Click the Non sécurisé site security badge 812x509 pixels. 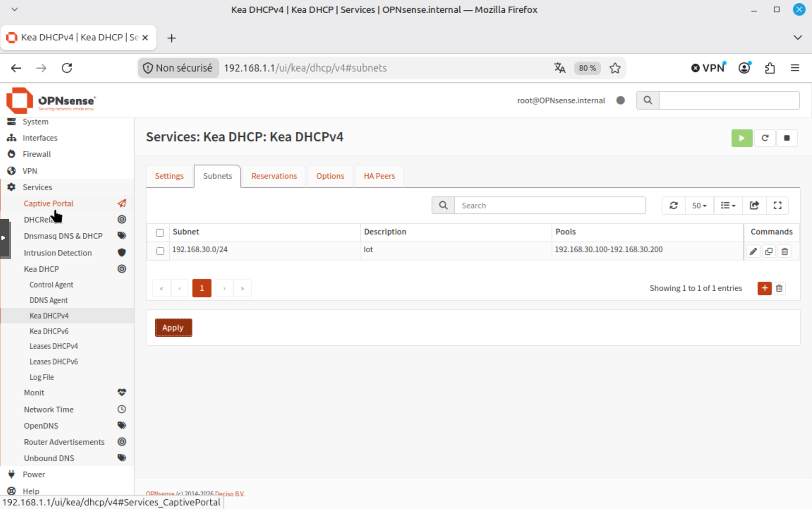click(x=178, y=68)
